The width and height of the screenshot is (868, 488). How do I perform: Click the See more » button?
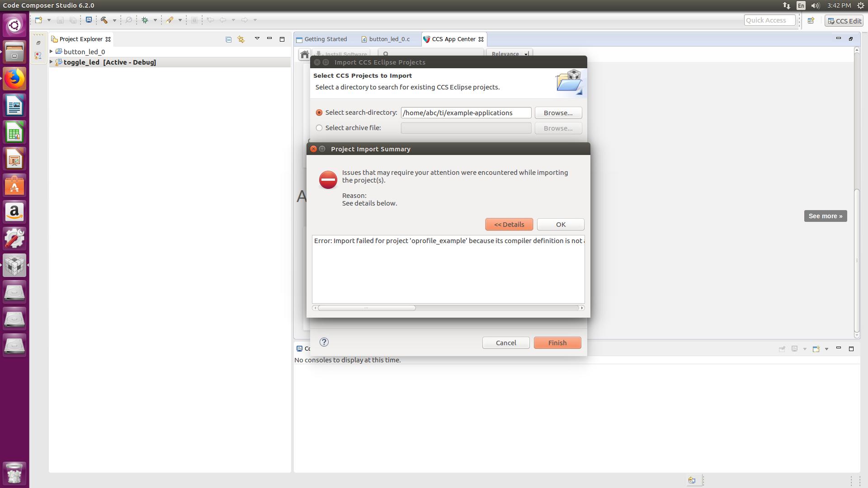pos(826,216)
